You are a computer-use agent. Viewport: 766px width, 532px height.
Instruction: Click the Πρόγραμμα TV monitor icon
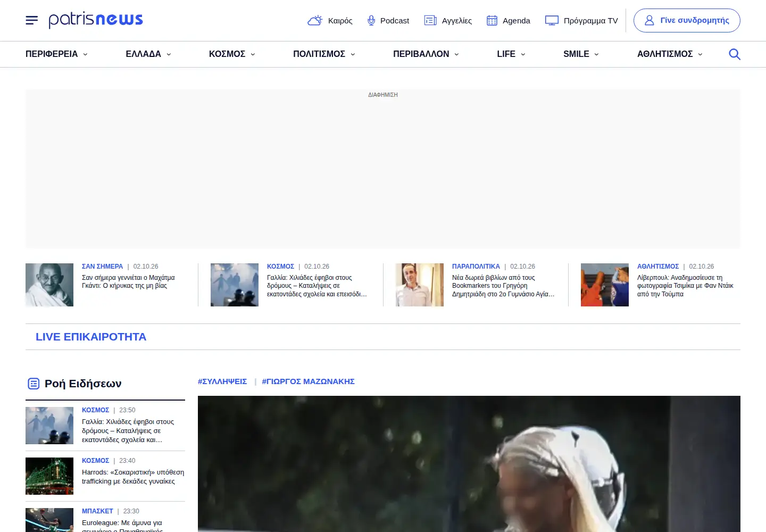(x=552, y=20)
